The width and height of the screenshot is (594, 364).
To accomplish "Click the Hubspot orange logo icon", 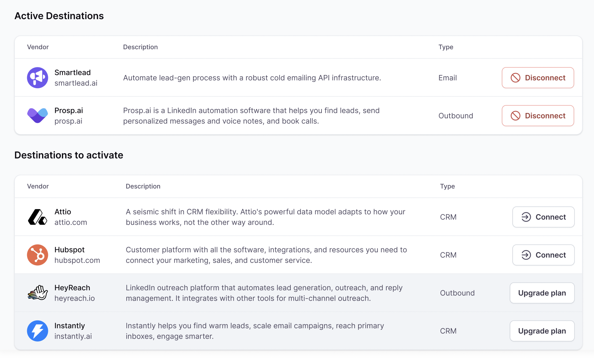I will point(37,255).
